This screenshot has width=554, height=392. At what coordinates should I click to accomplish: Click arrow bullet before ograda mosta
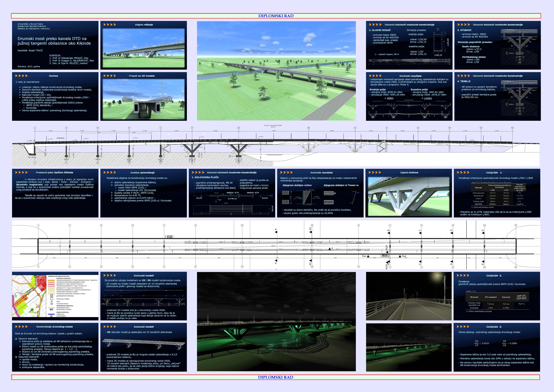click(x=20, y=359)
